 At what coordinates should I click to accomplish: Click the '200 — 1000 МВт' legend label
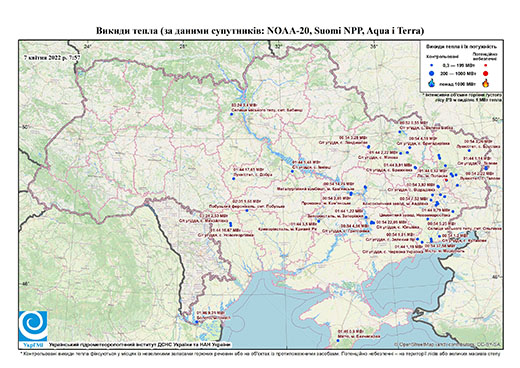pos(459,73)
